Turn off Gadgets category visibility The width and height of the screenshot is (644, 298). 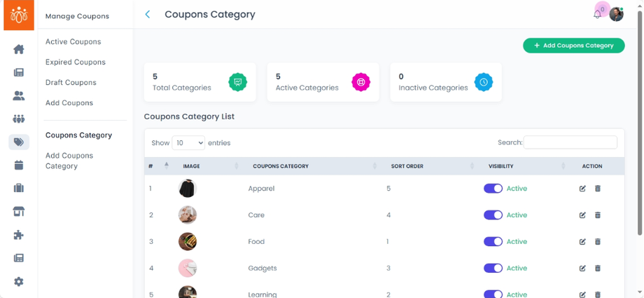(x=493, y=268)
